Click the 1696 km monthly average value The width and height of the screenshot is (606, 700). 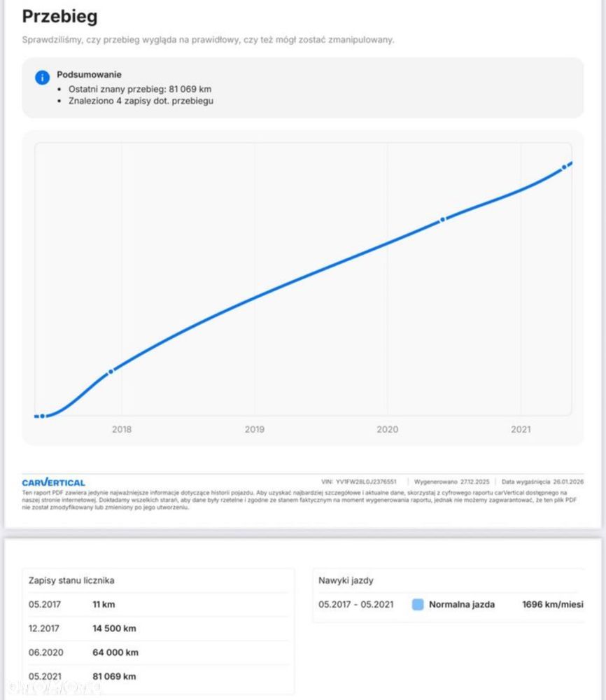553,604
